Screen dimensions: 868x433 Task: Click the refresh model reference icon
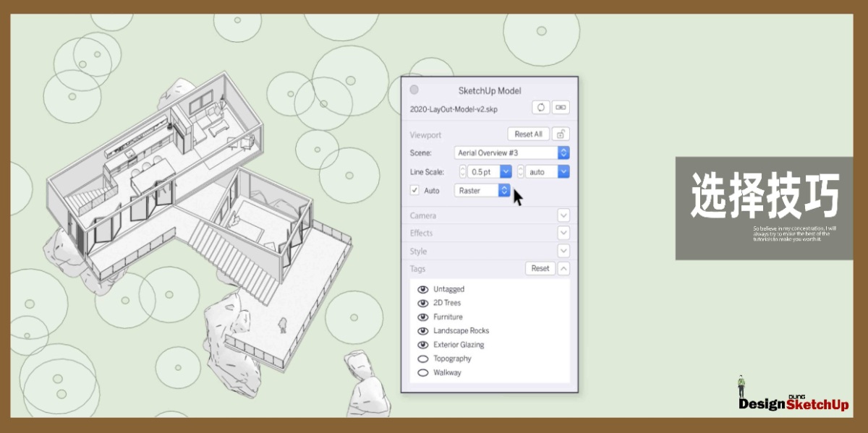[x=540, y=108]
